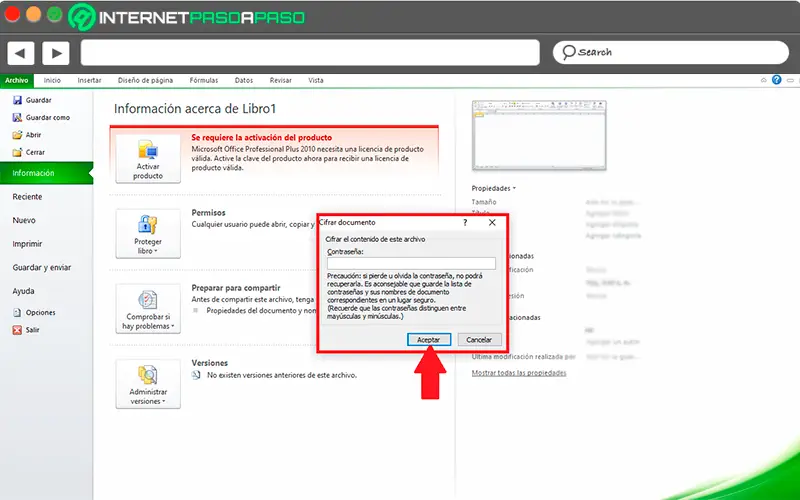The height and width of the screenshot is (500, 800).
Task: Click 'No existen versiones anteriores de este archivo'
Action: (282, 375)
